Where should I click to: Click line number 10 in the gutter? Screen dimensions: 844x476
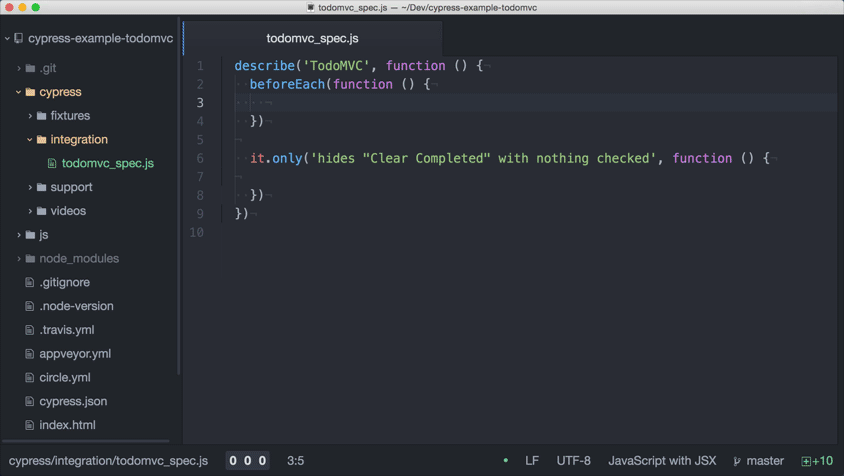[x=196, y=233]
